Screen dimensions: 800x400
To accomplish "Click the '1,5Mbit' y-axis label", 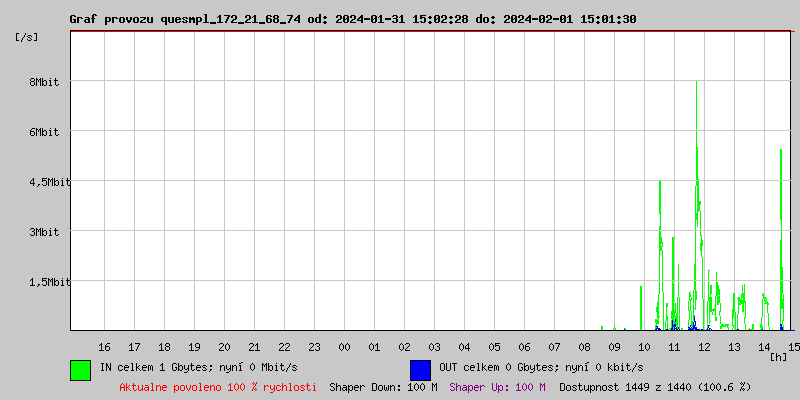I will point(49,282).
